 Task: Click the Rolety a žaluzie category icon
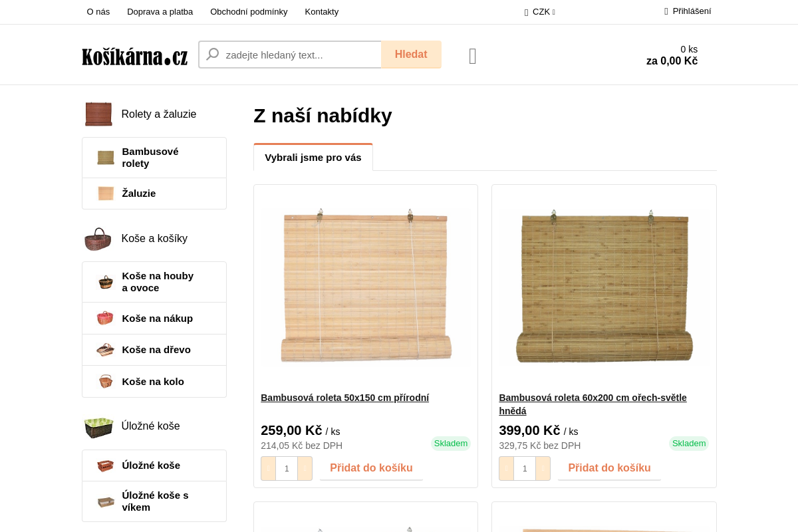pos(98,114)
